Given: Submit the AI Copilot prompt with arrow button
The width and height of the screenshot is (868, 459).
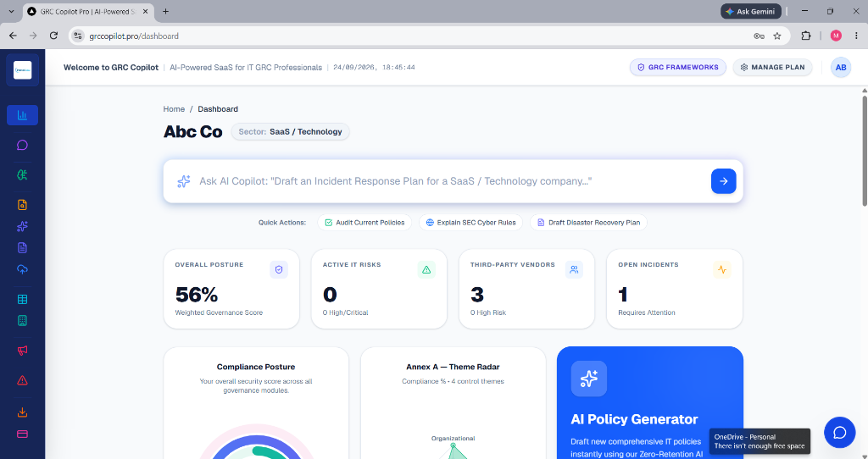Looking at the screenshot, I should click(724, 181).
